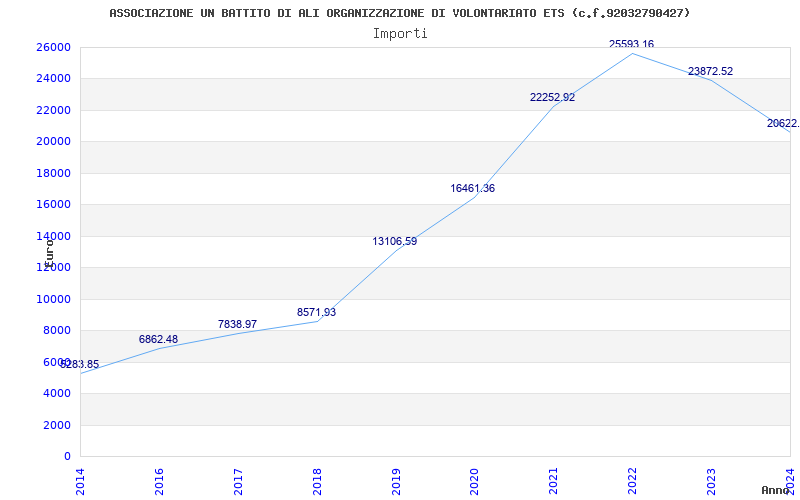Click y-axis value 10000
This screenshot has width=800, height=500.
[x=53, y=299]
